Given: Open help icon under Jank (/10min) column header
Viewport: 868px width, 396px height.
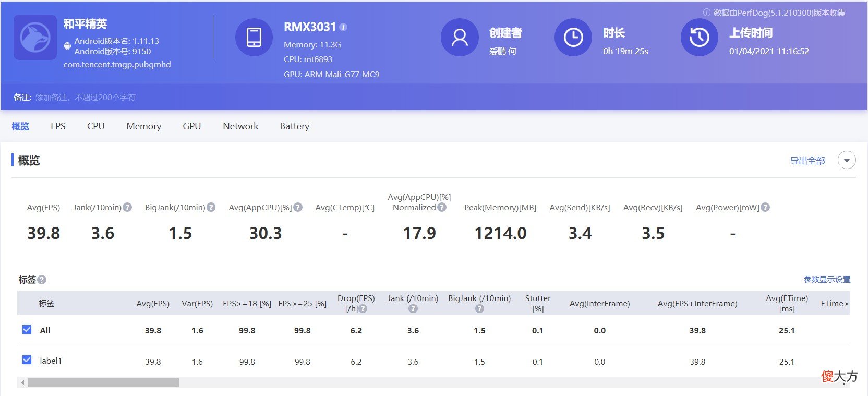Looking at the screenshot, I should click(x=413, y=309).
